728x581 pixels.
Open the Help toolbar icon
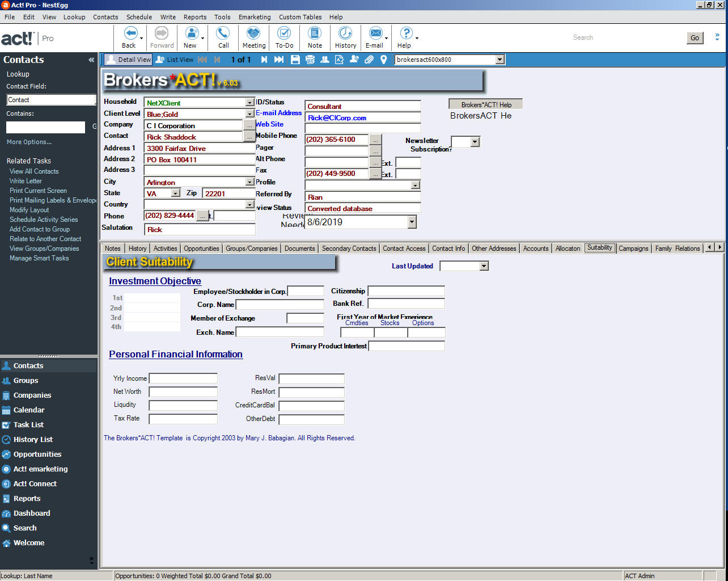pos(405,33)
